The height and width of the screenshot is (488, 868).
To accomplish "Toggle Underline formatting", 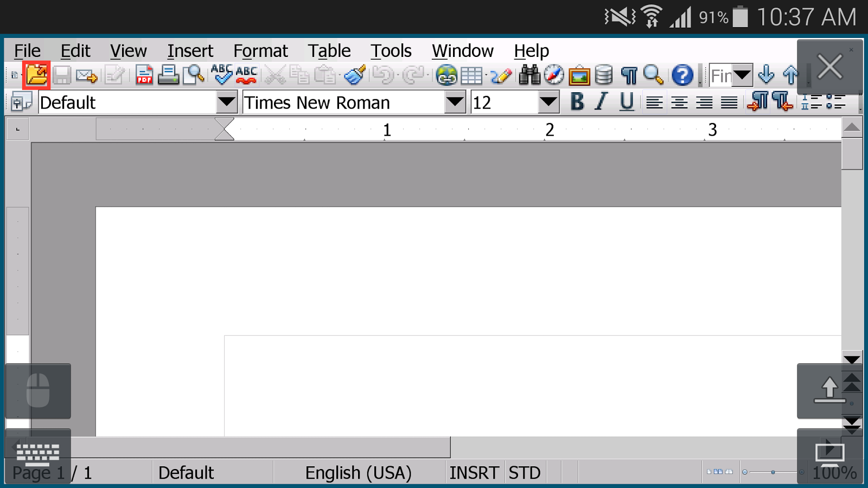I will pos(627,102).
